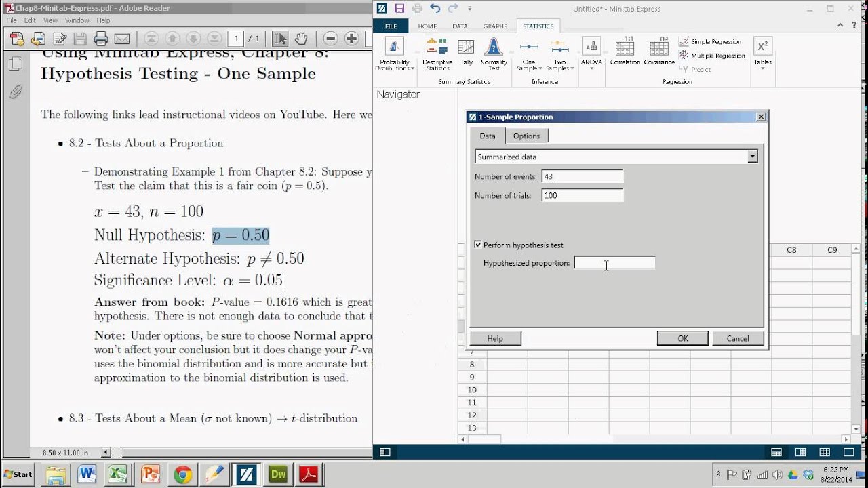This screenshot has width=868, height=488.
Task: Open Adobe Reader View menu
Action: [x=50, y=20]
